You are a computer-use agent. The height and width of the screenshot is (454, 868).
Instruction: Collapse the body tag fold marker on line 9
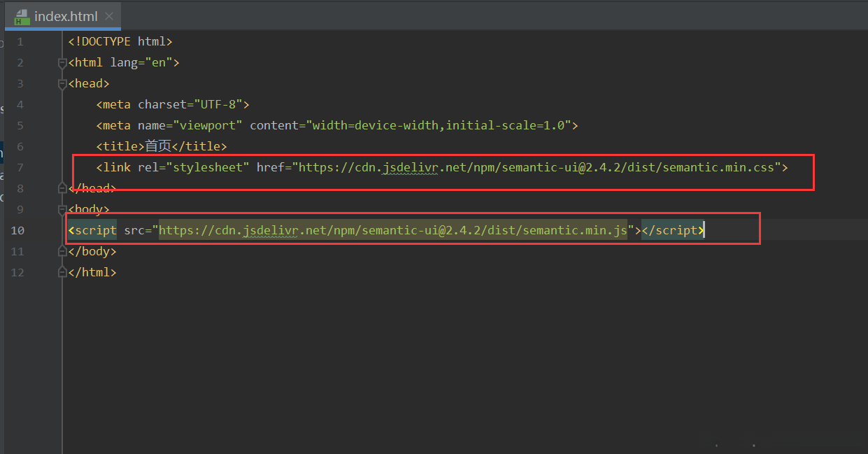tap(63, 209)
